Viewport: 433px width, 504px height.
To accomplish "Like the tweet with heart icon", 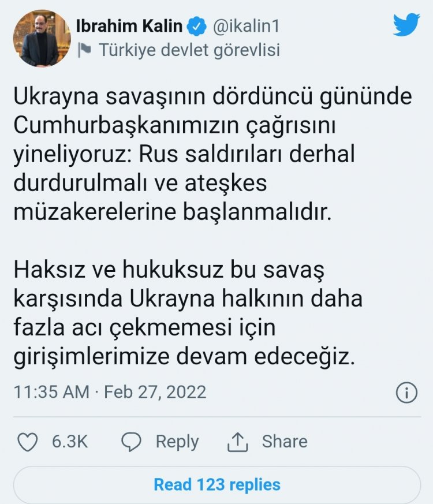I will (27, 442).
